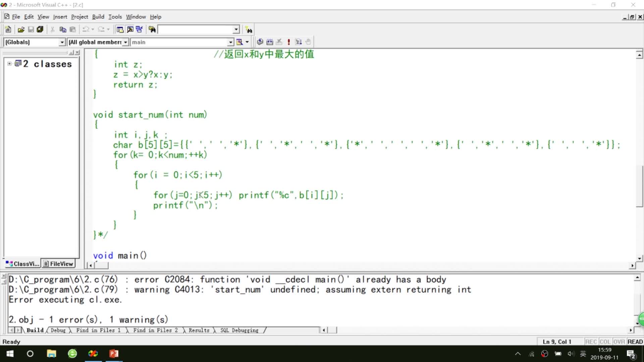Toggle the Window List button
Viewport: 644px width, 362px height.
139,29
